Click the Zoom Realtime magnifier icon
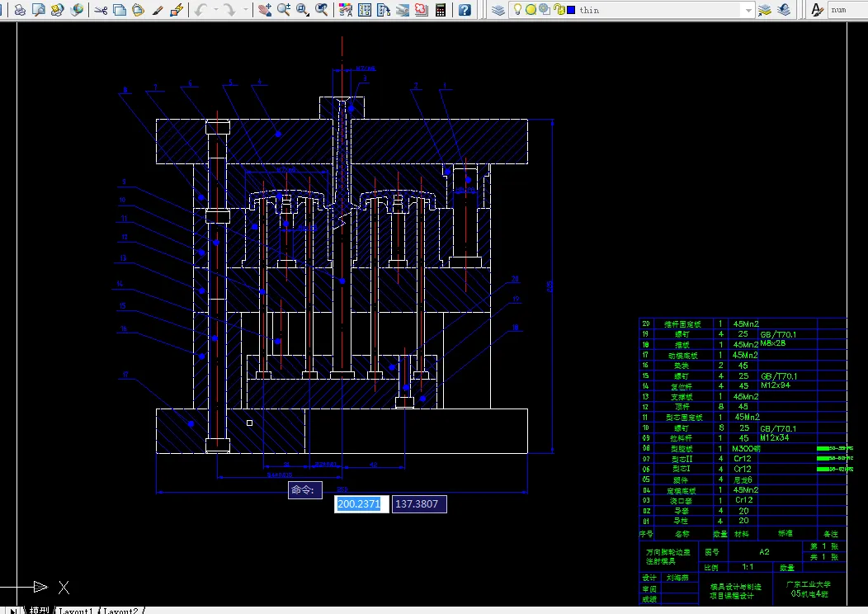 [283, 10]
